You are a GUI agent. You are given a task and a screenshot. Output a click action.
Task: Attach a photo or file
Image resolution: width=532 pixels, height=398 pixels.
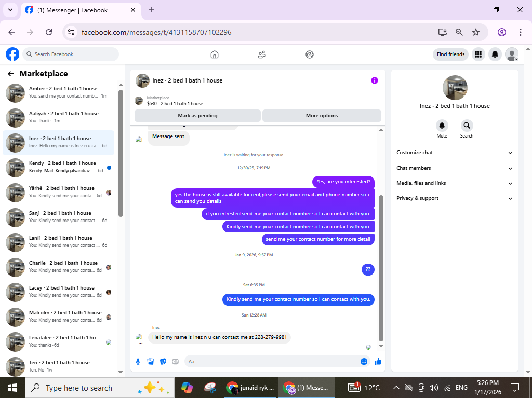click(151, 362)
